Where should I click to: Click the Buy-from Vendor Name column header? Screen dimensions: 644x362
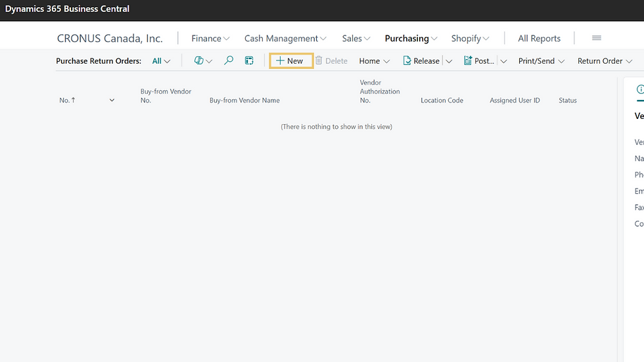click(x=244, y=100)
